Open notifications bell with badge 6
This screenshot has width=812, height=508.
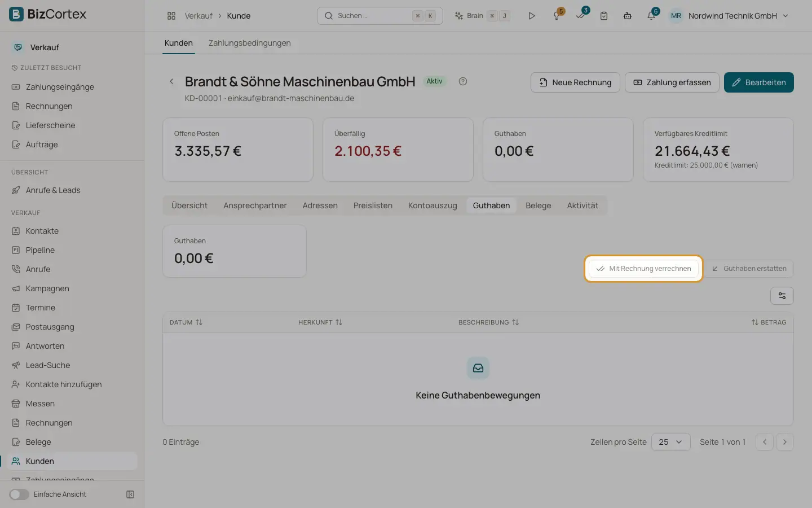(x=651, y=16)
